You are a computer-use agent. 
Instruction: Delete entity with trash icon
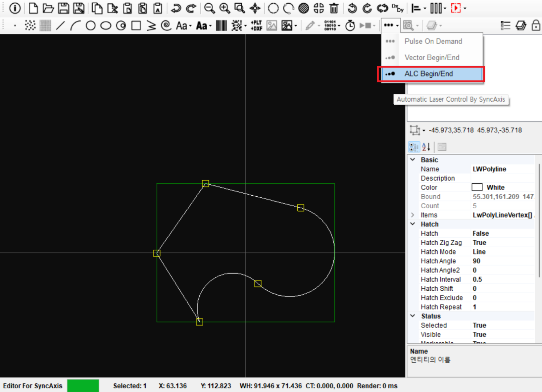click(x=334, y=8)
